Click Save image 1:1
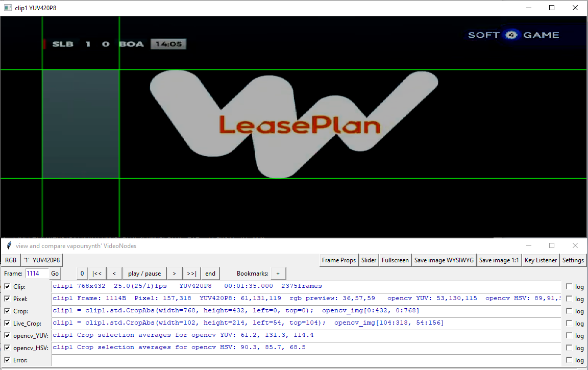The width and height of the screenshot is (588, 370). (x=499, y=260)
